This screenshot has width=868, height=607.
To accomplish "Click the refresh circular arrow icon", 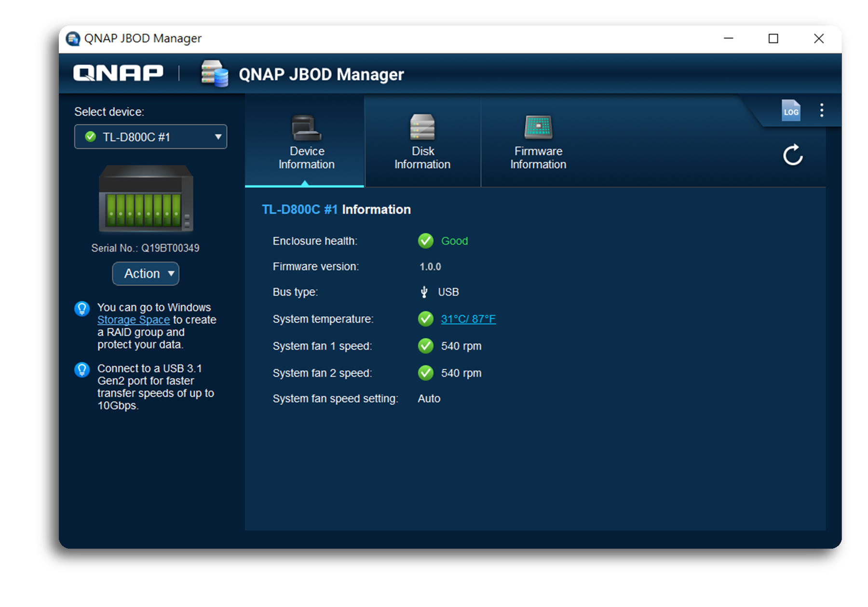I will (x=792, y=155).
